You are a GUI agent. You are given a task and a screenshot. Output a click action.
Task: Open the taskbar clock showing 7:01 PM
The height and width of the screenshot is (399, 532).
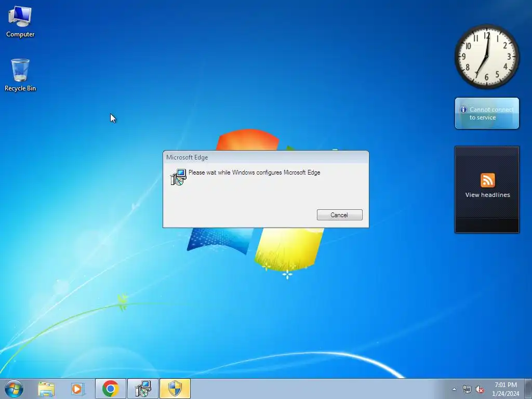[506, 389]
